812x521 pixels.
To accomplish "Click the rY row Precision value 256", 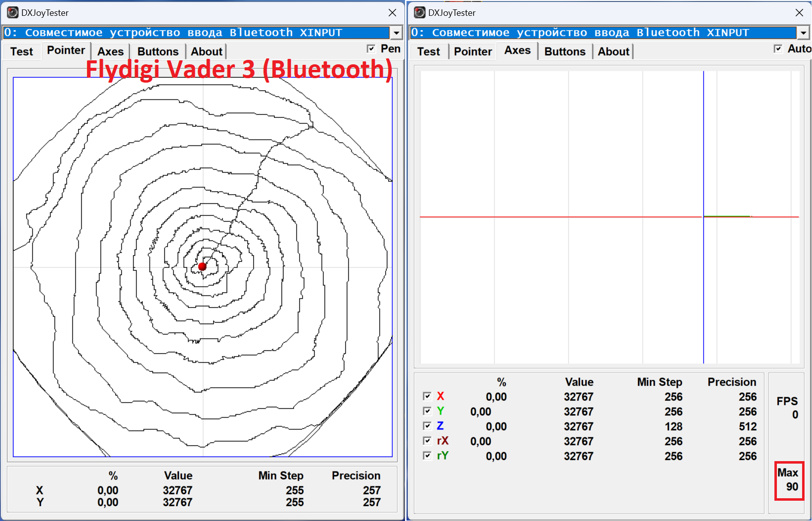I will point(748,456).
